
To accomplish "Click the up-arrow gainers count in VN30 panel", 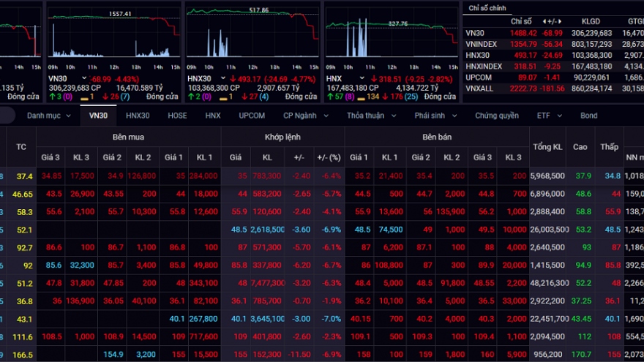I will pyautogui.click(x=59, y=97).
